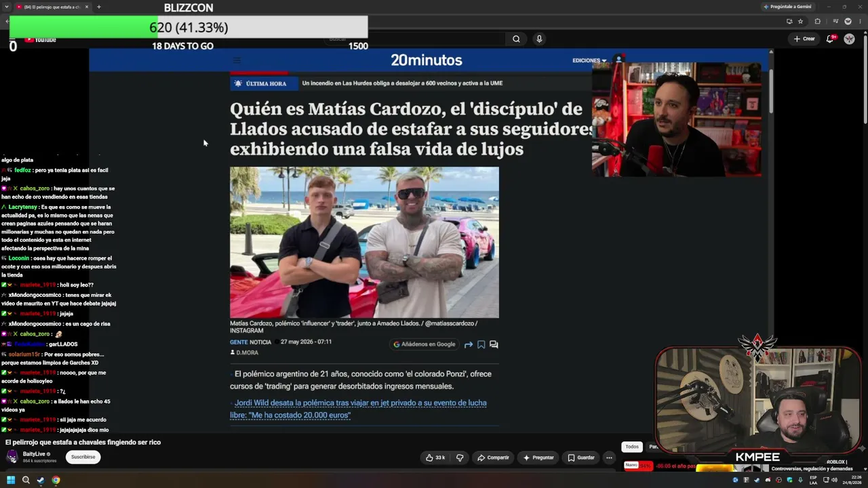Open the Windows Start menu
Viewport: 868px width, 488px height.
pyautogui.click(x=11, y=480)
